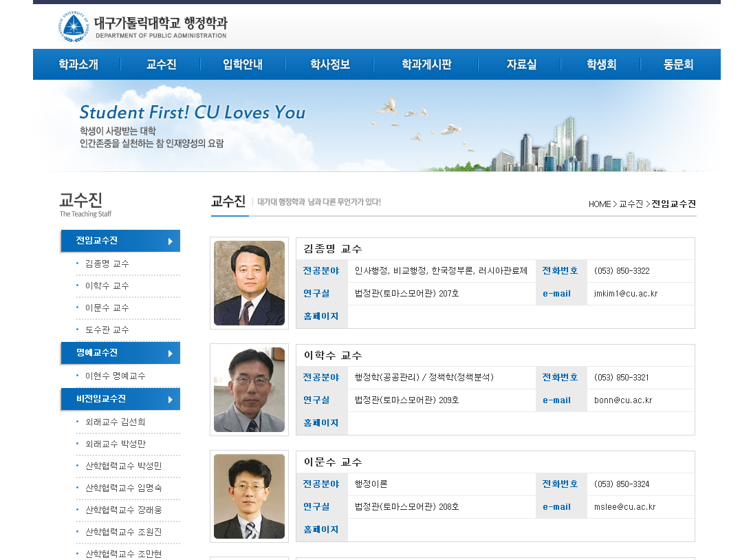The image size is (751, 560).
Task: Select 김종명 교수 in the sidebar
Action: click(x=107, y=264)
